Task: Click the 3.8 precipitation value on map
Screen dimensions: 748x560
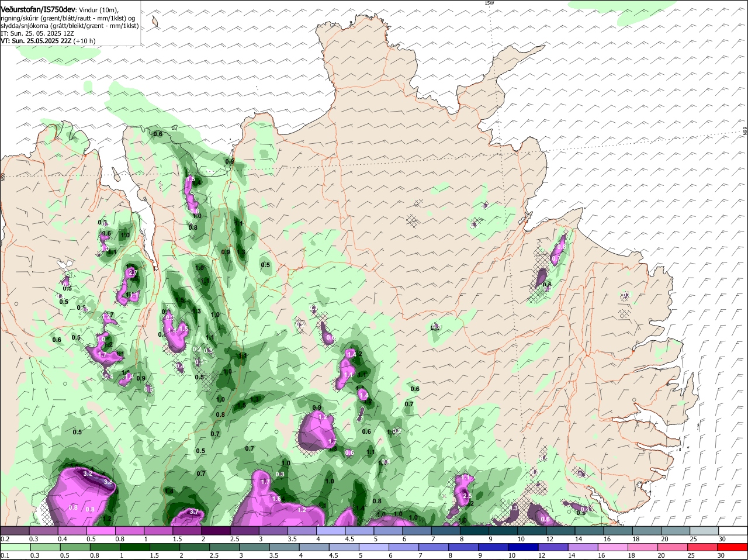Action: [x=108, y=482]
